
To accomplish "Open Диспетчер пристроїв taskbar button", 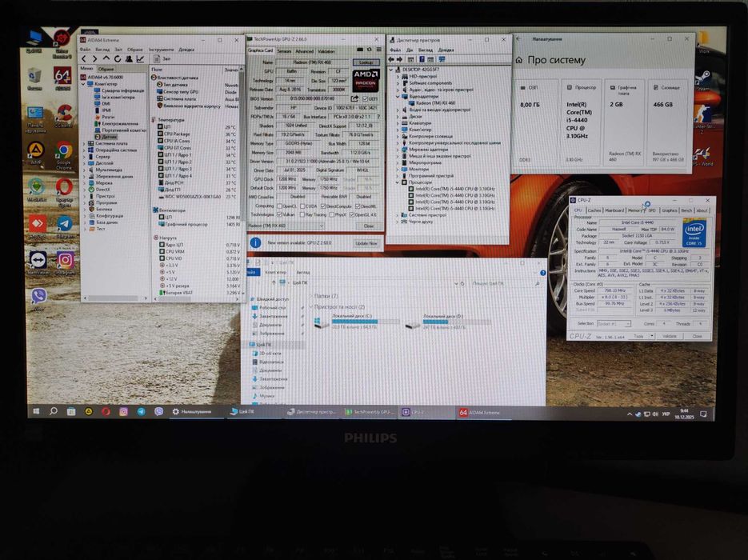I will coord(313,412).
